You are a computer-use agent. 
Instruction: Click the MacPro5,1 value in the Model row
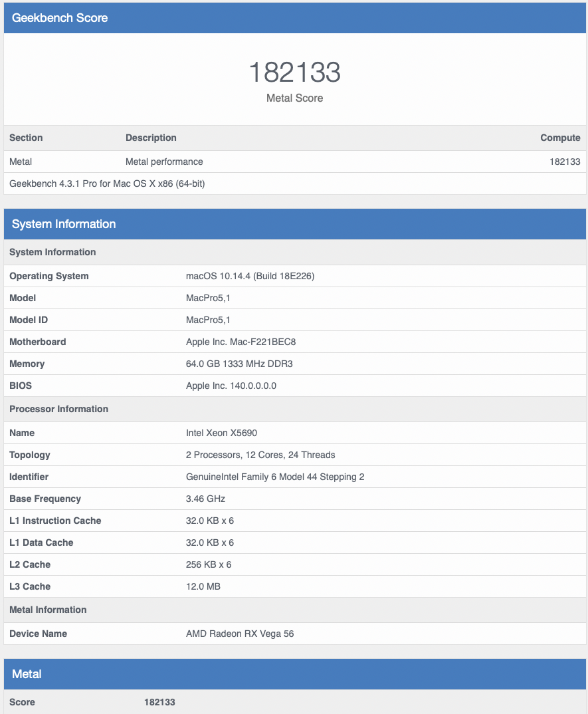click(208, 298)
